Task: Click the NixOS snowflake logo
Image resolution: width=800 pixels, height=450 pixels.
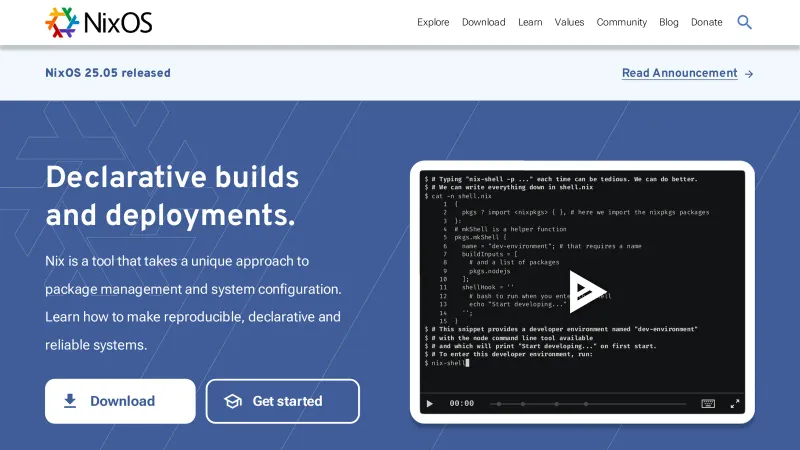Action: coord(62,22)
